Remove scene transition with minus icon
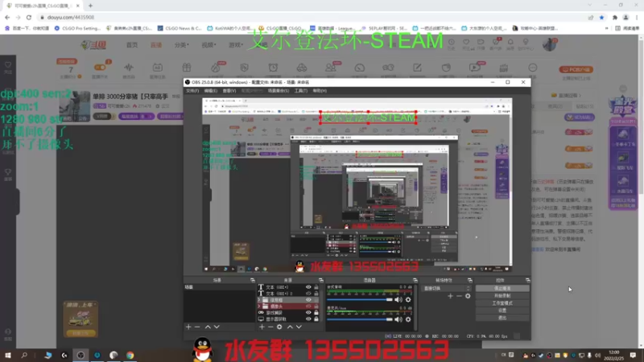Viewport: 644px width, 362px height. (459, 296)
